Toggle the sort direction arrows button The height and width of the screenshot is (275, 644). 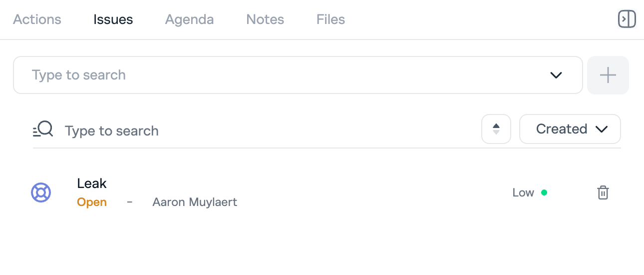tap(496, 129)
